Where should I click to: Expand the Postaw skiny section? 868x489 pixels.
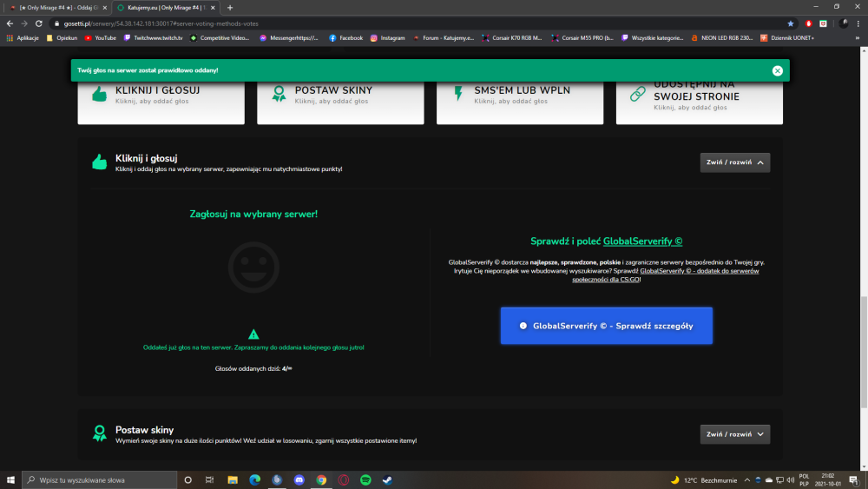click(x=734, y=434)
